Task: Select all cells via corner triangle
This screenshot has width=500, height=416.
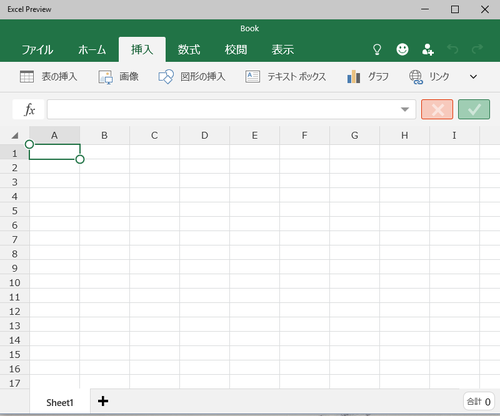Action: pyautogui.click(x=15, y=136)
